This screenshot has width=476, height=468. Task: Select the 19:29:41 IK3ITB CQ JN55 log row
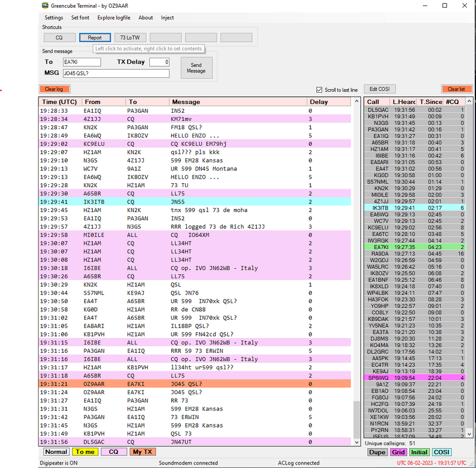(195, 202)
